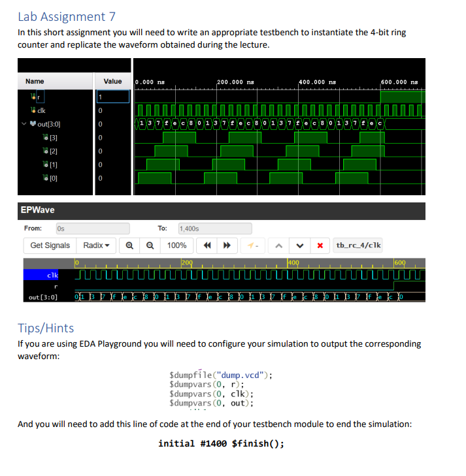466x476 pixels.
Task: Click the tb_rc_4/clk signal label
Action: (358, 246)
